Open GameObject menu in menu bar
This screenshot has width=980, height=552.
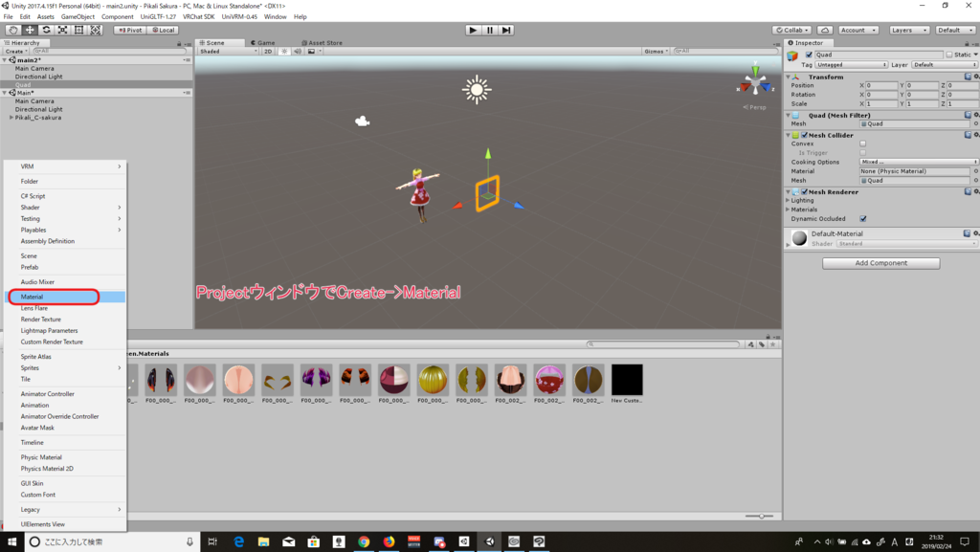click(x=78, y=17)
